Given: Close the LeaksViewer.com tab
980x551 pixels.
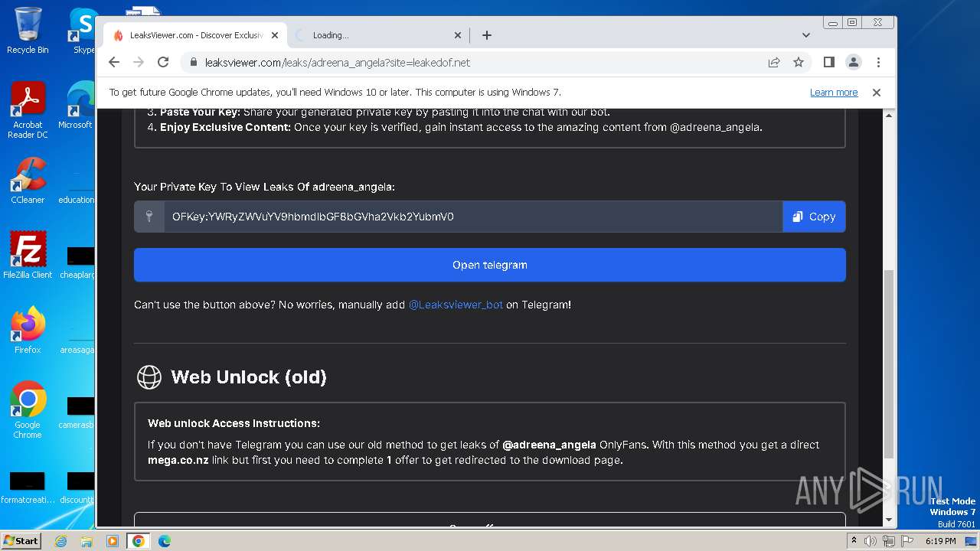Looking at the screenshot, I should coord(274,35).
